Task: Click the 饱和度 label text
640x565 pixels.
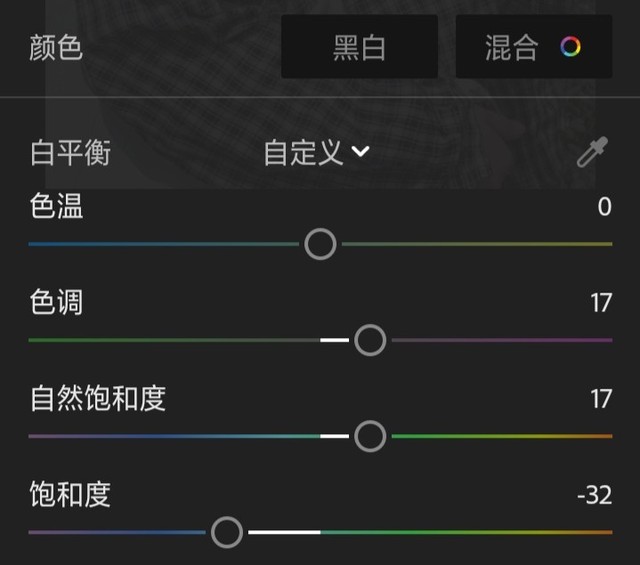Action: tap(70, 495)
